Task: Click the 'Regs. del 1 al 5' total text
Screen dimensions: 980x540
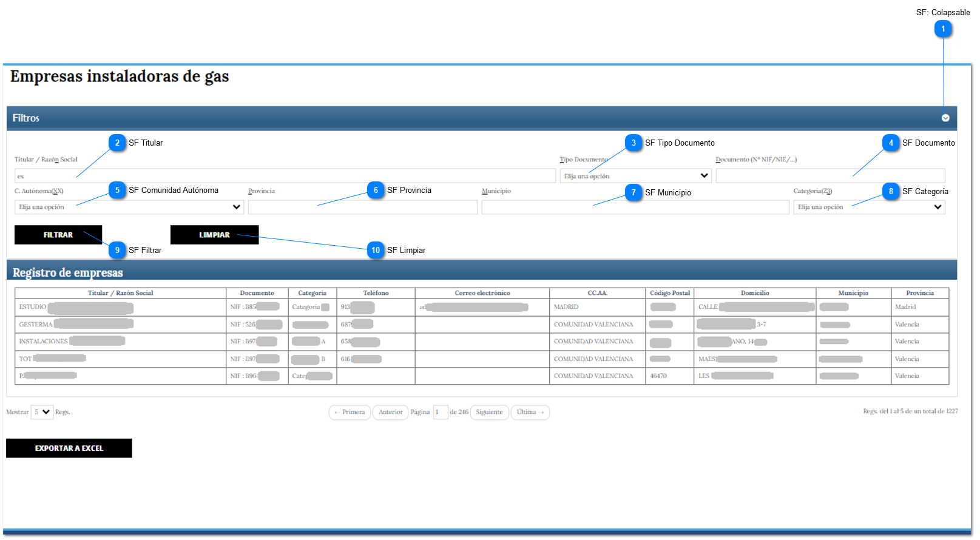Action: point(910,411)
